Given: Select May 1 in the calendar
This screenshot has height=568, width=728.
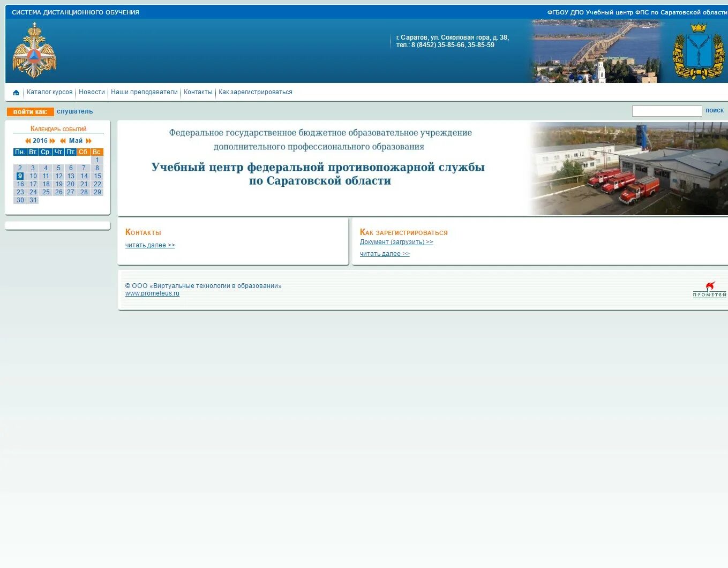Looking at the screenshot, I should tap(97, 160).
